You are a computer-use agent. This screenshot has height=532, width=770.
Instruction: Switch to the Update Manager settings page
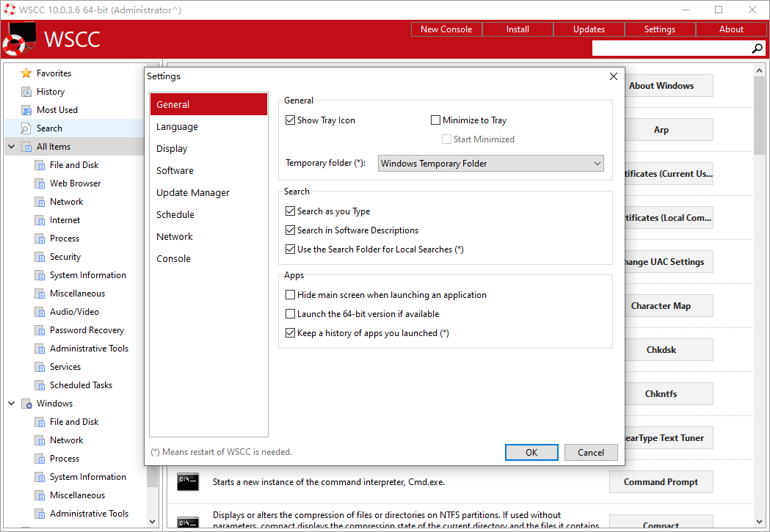pyautogui.click(x=193, y=193)
